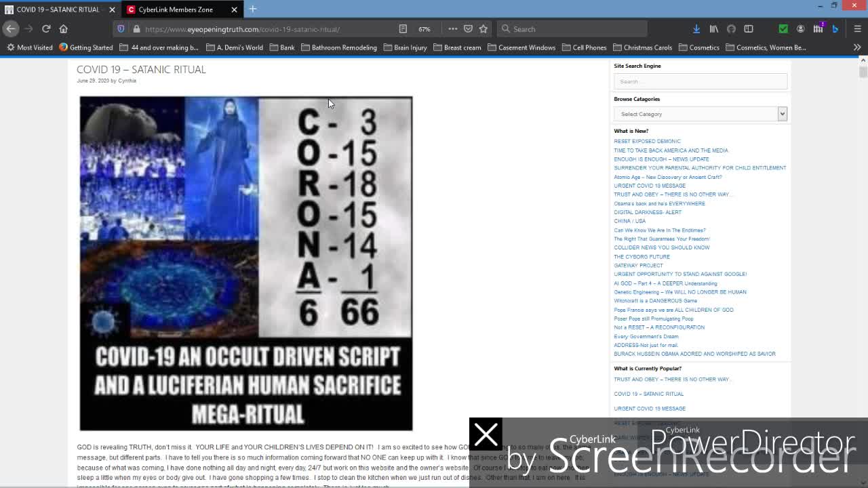868x488 pixels.
Task: Open the browser home page
Action: (64, 28)
